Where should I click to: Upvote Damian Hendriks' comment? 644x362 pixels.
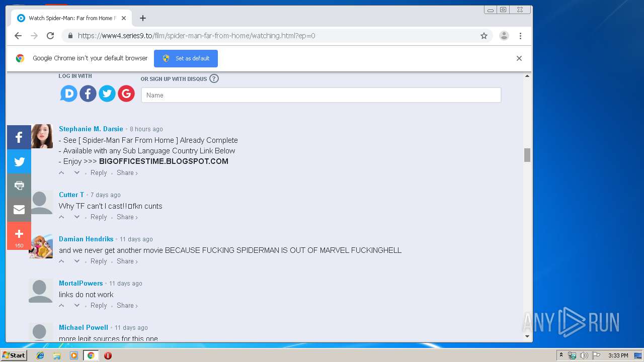click(62, 261)
